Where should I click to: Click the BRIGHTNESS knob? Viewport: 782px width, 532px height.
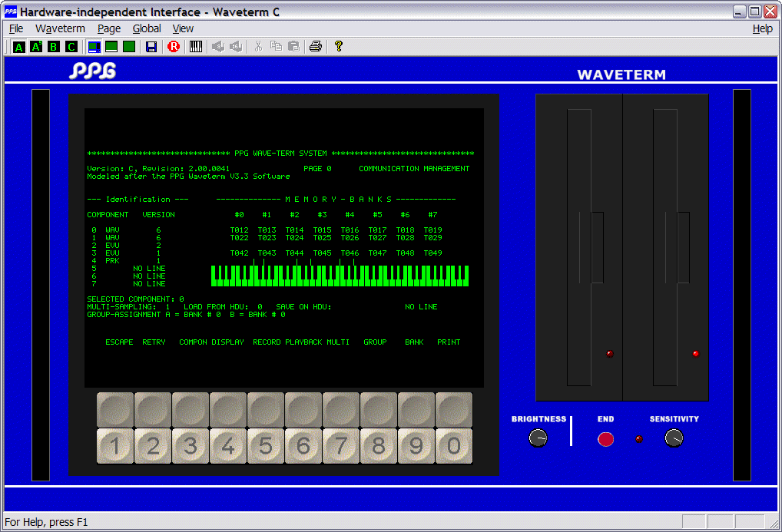coord(538,438)
